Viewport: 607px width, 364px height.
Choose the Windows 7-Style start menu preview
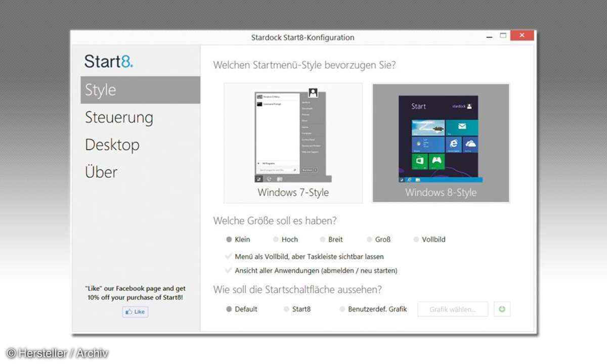[293, 143]
